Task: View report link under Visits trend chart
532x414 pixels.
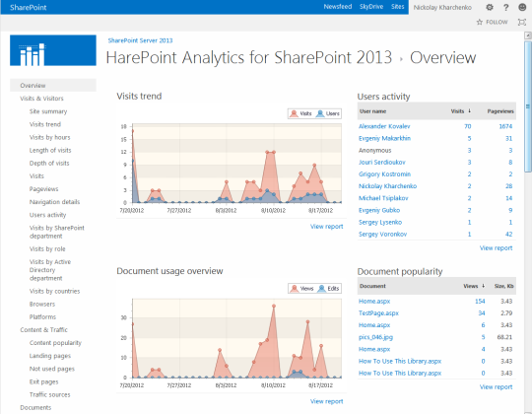Action: coord(326,227)
